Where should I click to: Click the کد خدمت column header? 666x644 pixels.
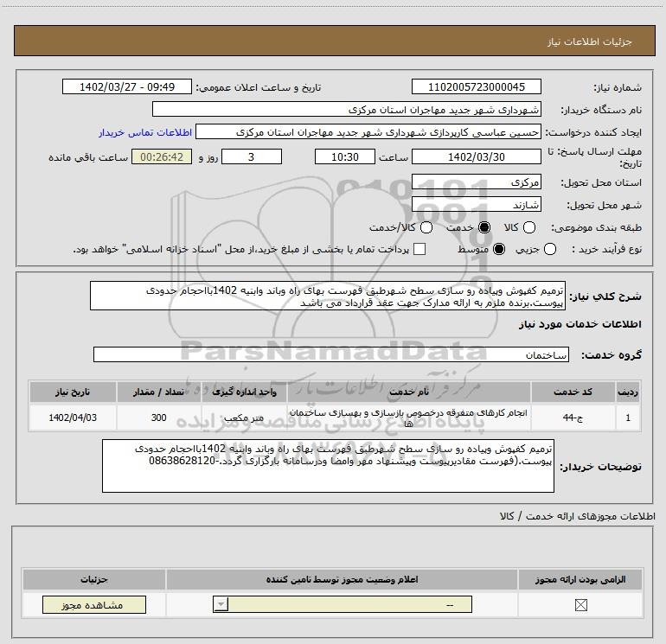[x=573, y=392]
